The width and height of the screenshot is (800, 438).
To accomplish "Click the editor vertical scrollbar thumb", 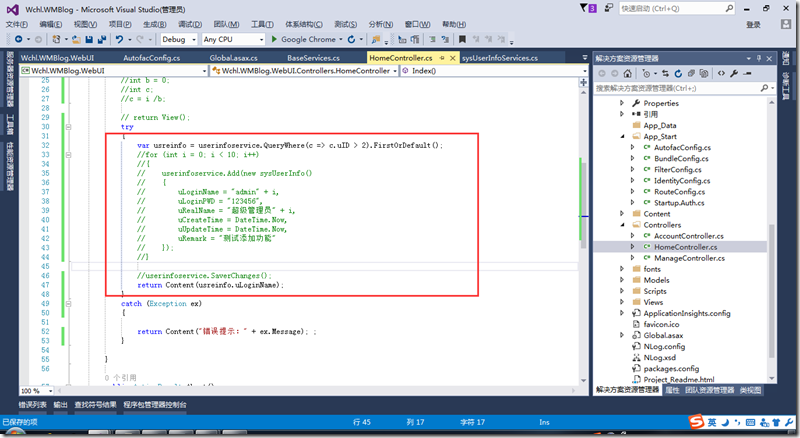I will pyautogui.click(x=583, y=204).
